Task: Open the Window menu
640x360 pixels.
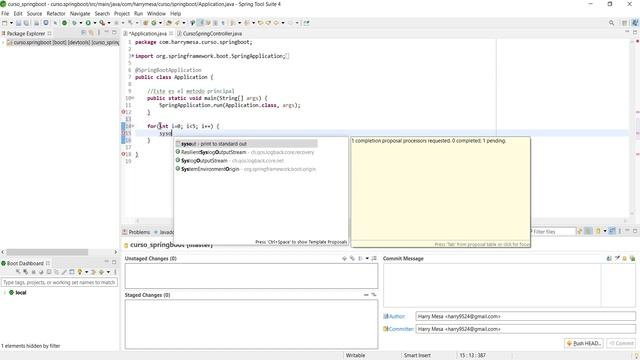Action: coord(156,13)
